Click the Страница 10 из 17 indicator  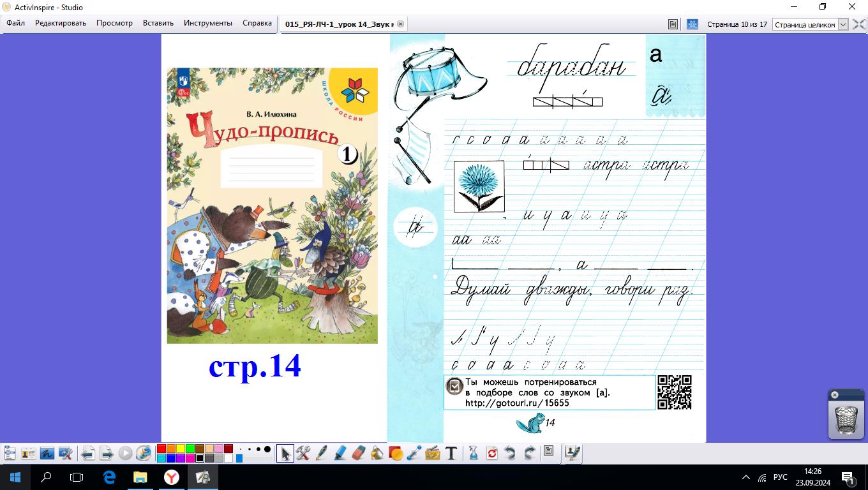click(x=737, y=24)
